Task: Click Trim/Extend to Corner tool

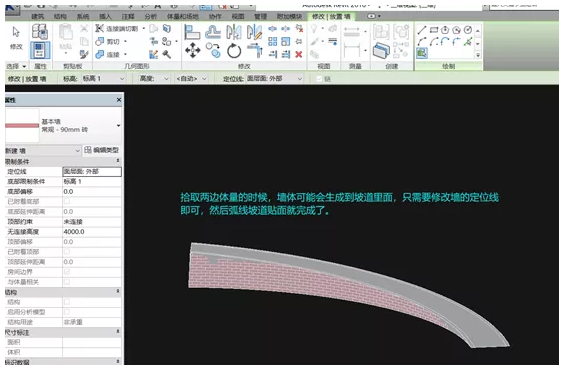Action: [x=255, y=50]
